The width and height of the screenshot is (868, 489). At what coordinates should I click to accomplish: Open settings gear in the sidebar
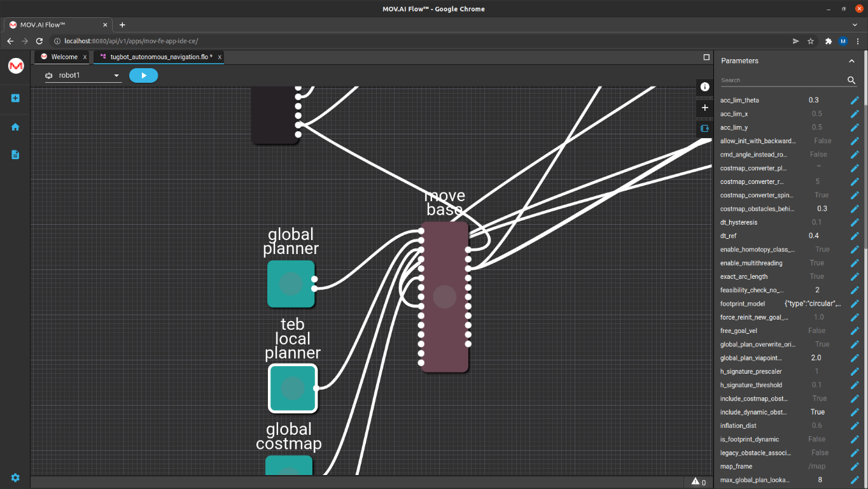15,478
